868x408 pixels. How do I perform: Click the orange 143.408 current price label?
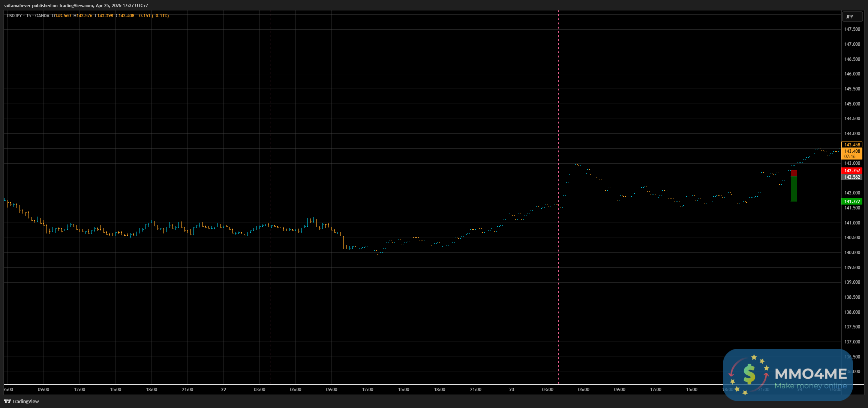click(852, 151)
